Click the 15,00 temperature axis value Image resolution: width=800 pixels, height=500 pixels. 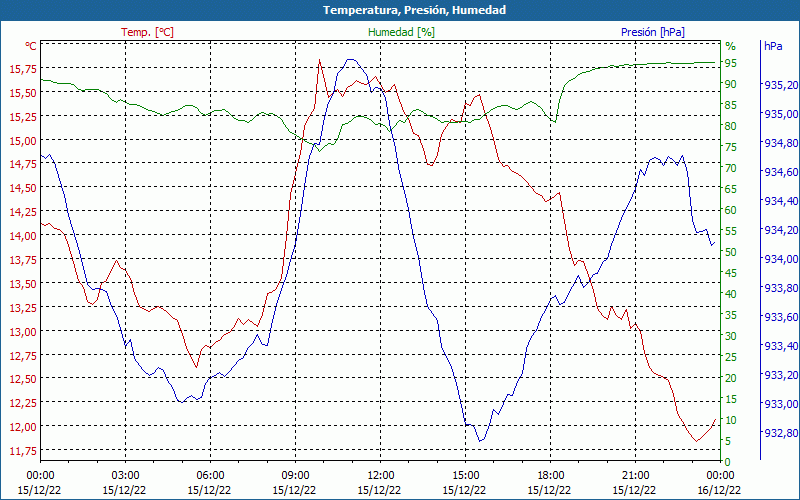click(x=23, y=140)
